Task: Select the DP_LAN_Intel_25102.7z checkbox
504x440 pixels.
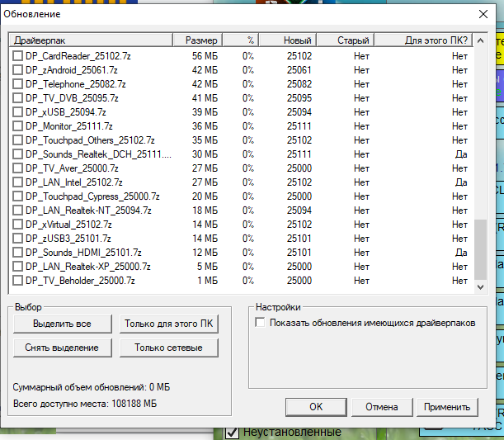Action: [x=18, y=182]
